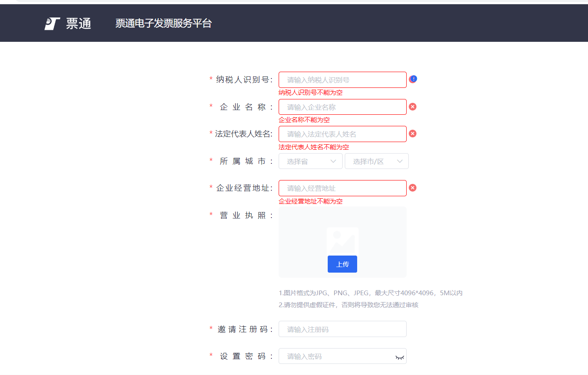The height and width of the screenshot is (375, 588).
Task: Click the 企业名称不能为空 error message
Action: (304, 120)
